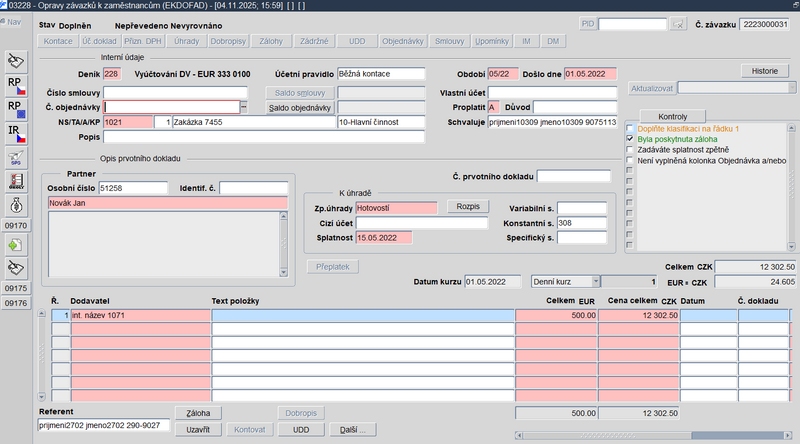
Task: Check 'Doplňte klasifikaci na řádku 1' checkbox
Action: pyautogui.click(x=629, y=129)
